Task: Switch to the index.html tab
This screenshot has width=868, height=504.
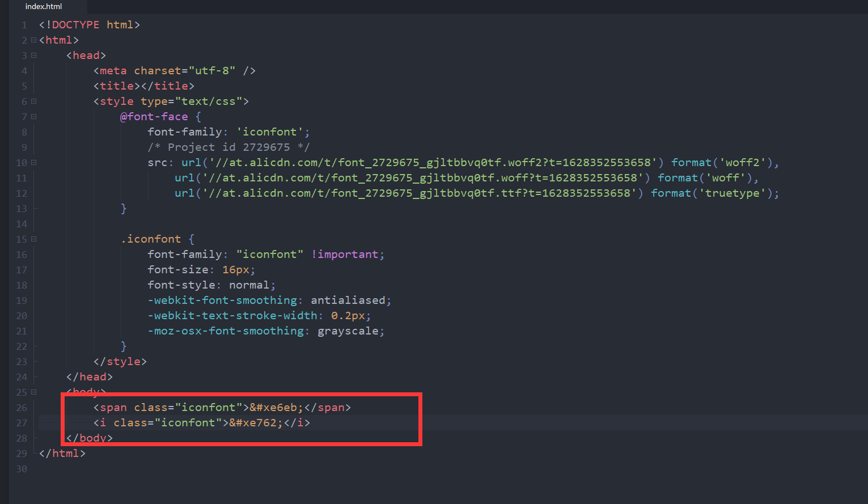Action: 44,7
